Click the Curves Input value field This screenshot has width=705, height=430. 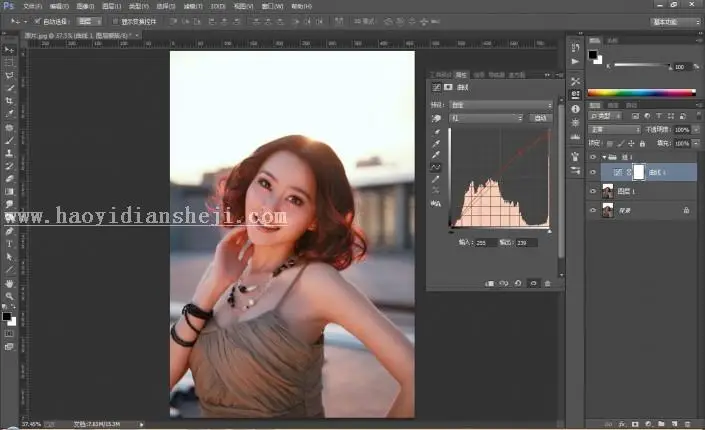click(485, 242)
